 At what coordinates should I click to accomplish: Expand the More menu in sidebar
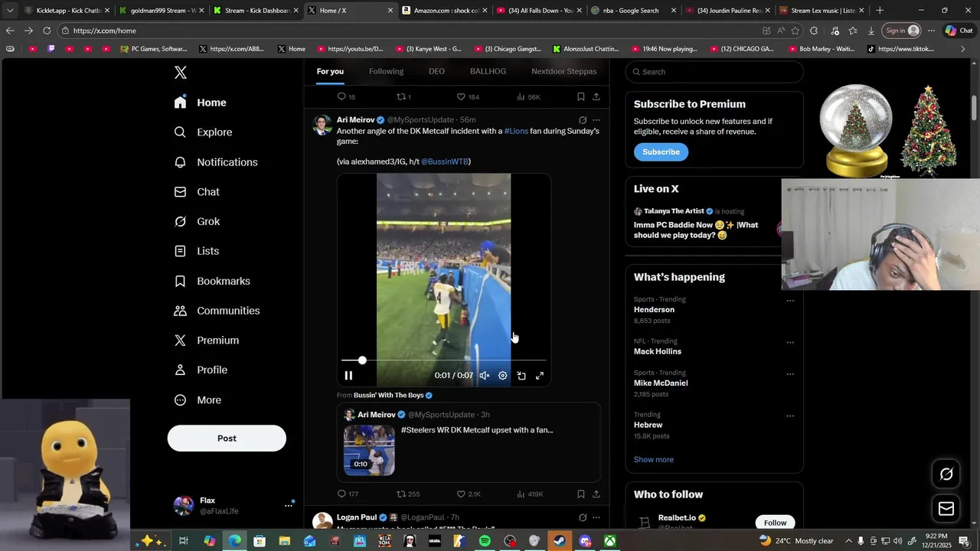pyautogui.click(x=198, y=400)
